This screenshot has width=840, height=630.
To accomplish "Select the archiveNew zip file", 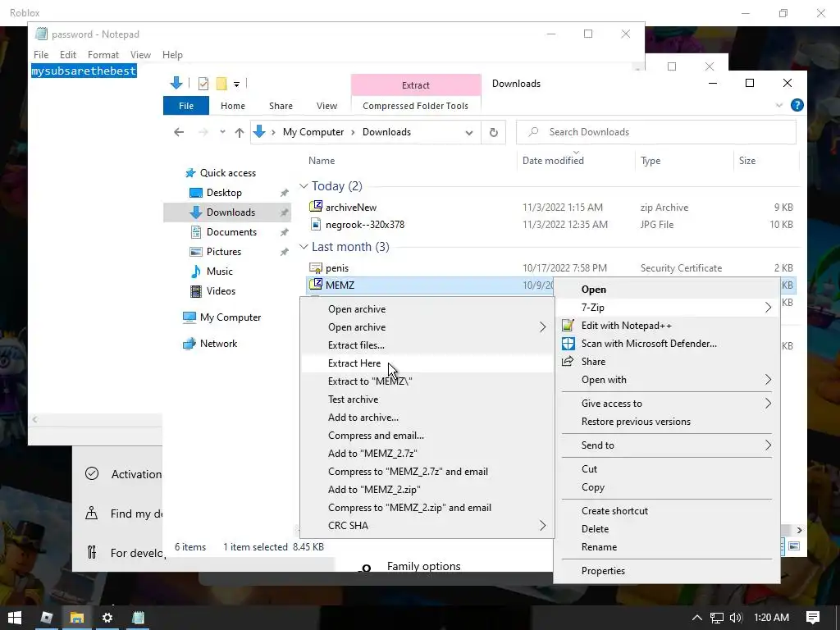I will pyautogui.click(x=351, y=208).
